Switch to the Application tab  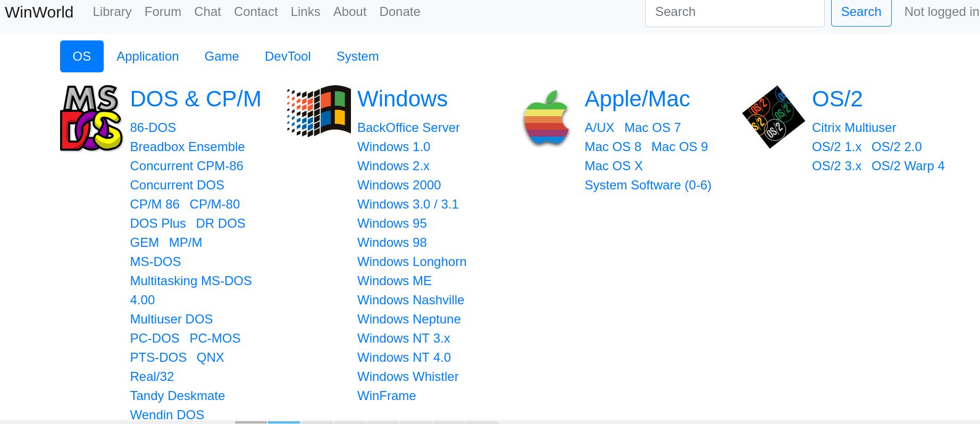coord(148,56)
